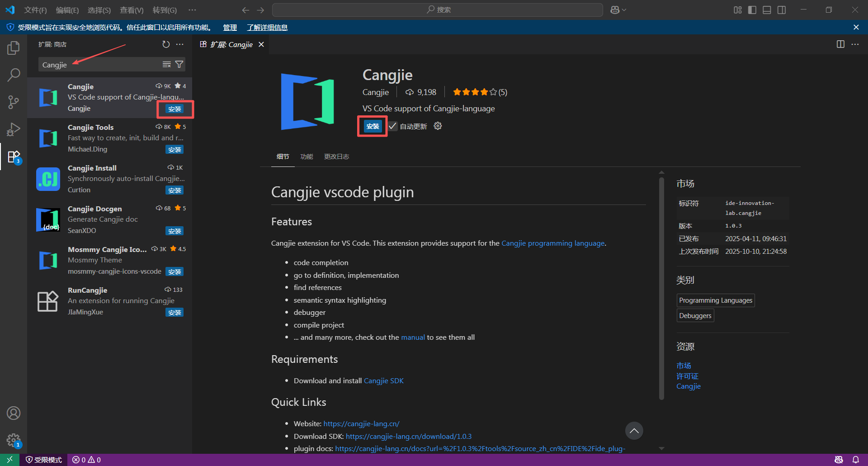Open the 文件(F) menu
This screenshot has height=466, width=868.
click(35, 10)
